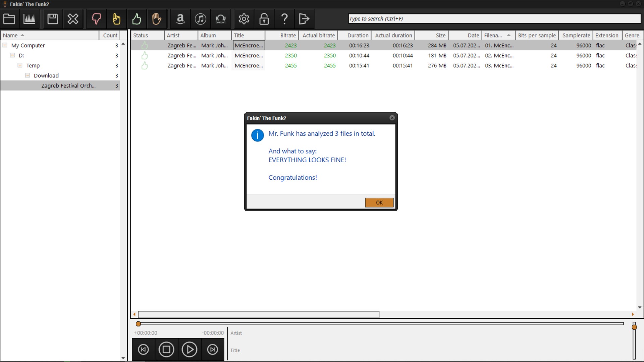Click the spectrum analyzer toolbar icon
Screen dimensions: 644x362
[x=29, y=19]
